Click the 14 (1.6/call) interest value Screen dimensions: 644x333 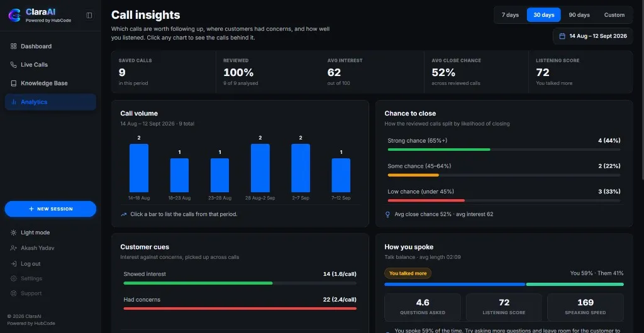pyautogui.click(x=340, y=274)
